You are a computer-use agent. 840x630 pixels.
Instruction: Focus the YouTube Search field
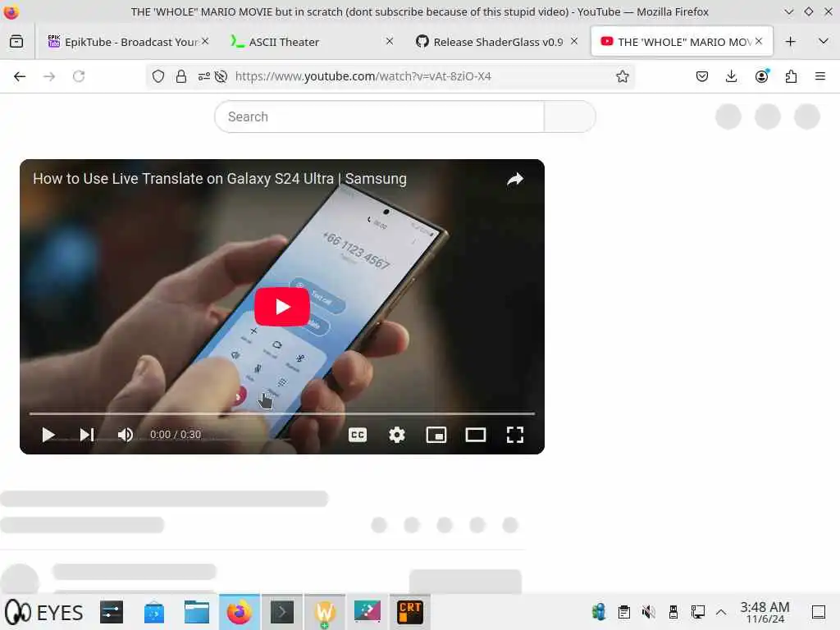tap(379, 116)
